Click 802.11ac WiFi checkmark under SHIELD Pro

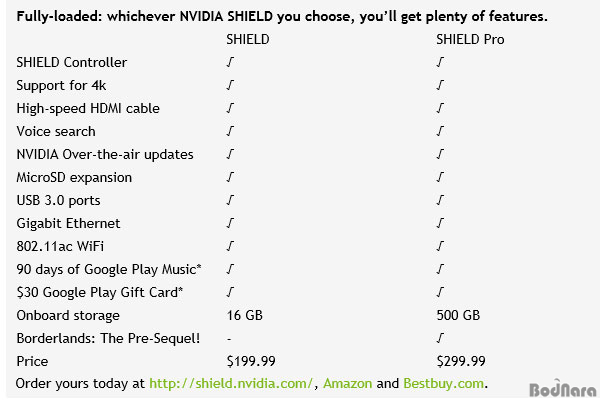(x=440, y=246)
